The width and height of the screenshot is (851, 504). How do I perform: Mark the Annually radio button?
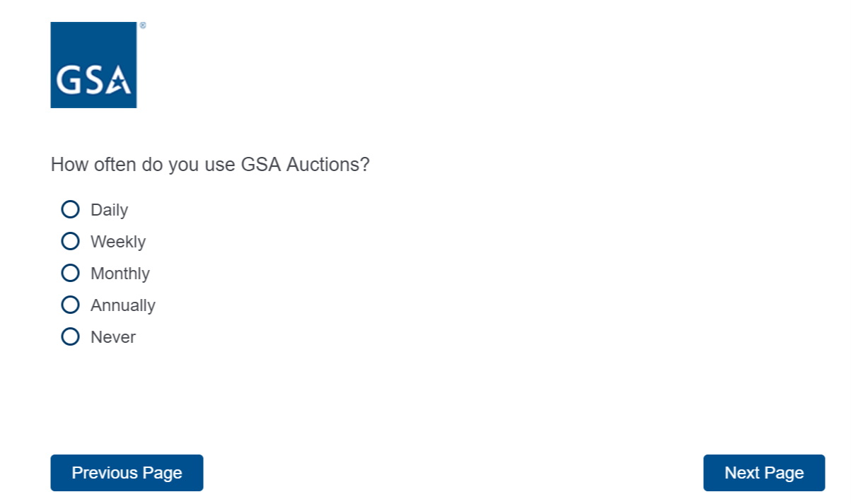(x=70, y=305)
